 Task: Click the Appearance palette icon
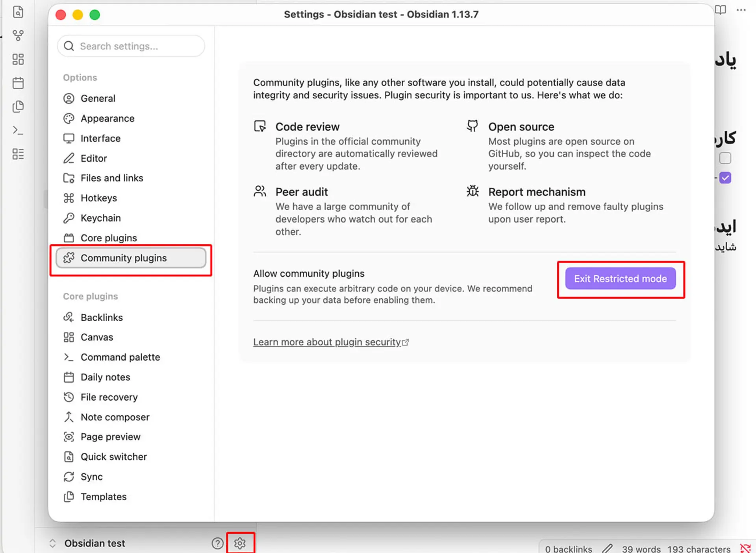pyautogui.click(x=69, y=118)
